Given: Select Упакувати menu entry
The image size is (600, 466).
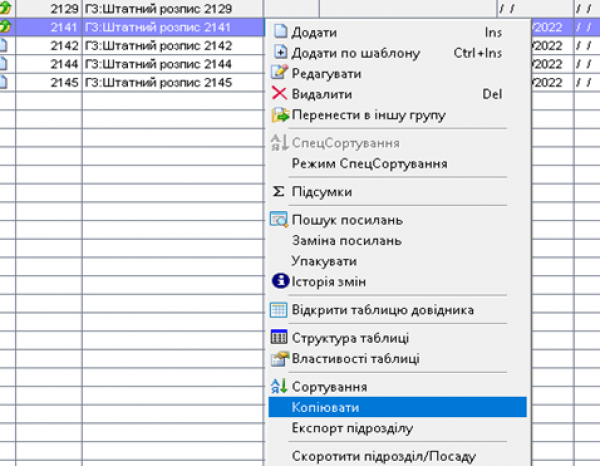Looking at the screenshot, I should [x=324, y=261].
